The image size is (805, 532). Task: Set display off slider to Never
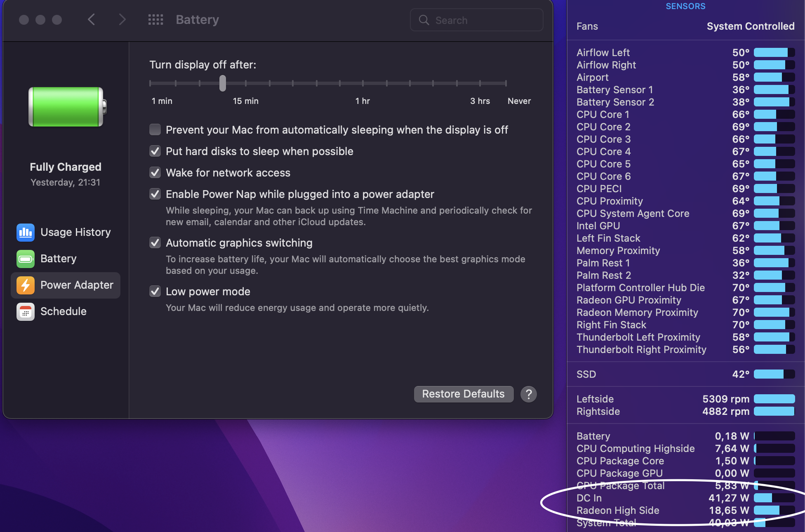coord(506,83)
